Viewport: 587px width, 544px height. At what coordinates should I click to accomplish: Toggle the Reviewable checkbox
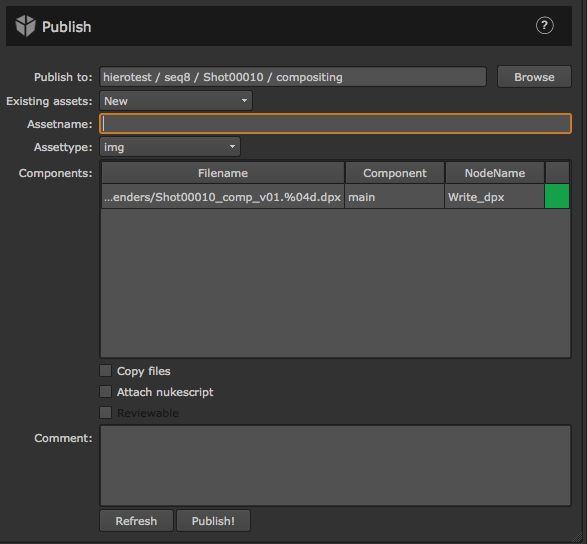[x=106, y=413]
